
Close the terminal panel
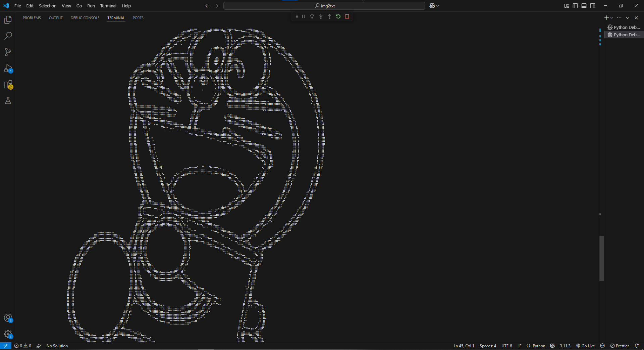[x=636, y=18]
